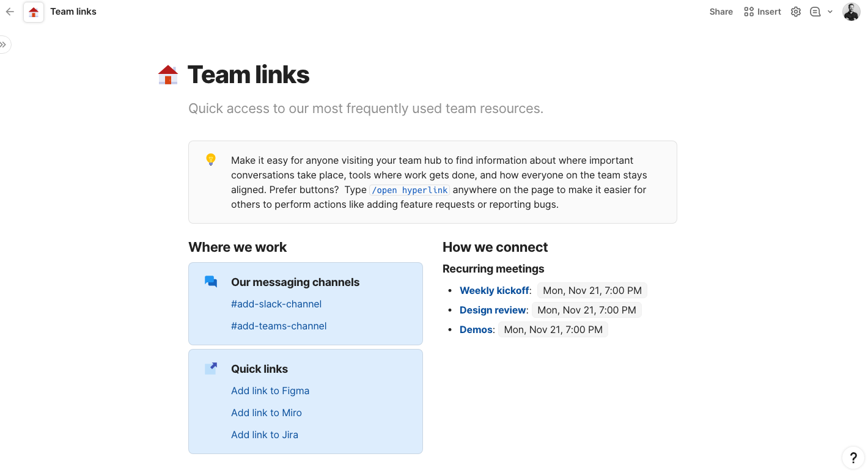Click the user profile avatar
This screenshot has width=868, height=473.
click(x=851, y=12)
